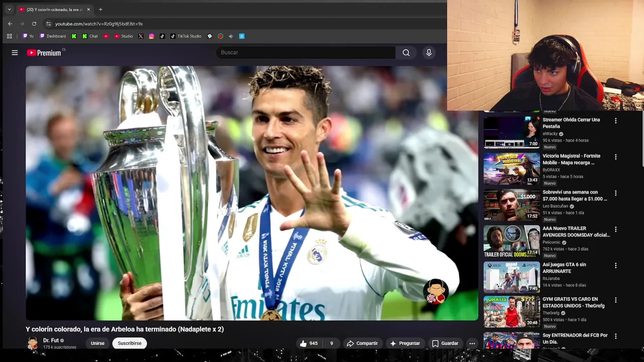The image size is (644, 362).
Task: Open 'Soy ENTRENADOR del FCB Por un Día' title
Action: 575,338
